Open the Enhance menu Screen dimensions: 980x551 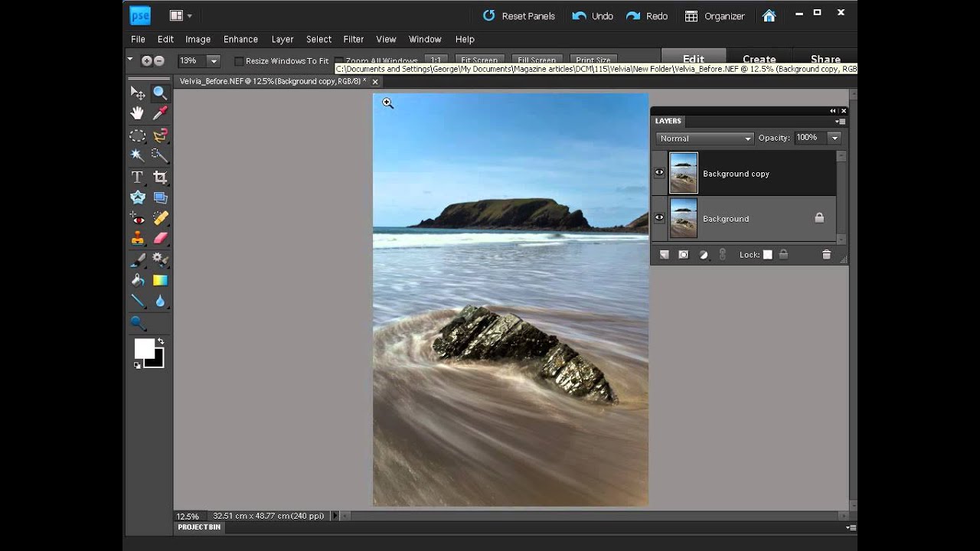click(x=240, y=39)
